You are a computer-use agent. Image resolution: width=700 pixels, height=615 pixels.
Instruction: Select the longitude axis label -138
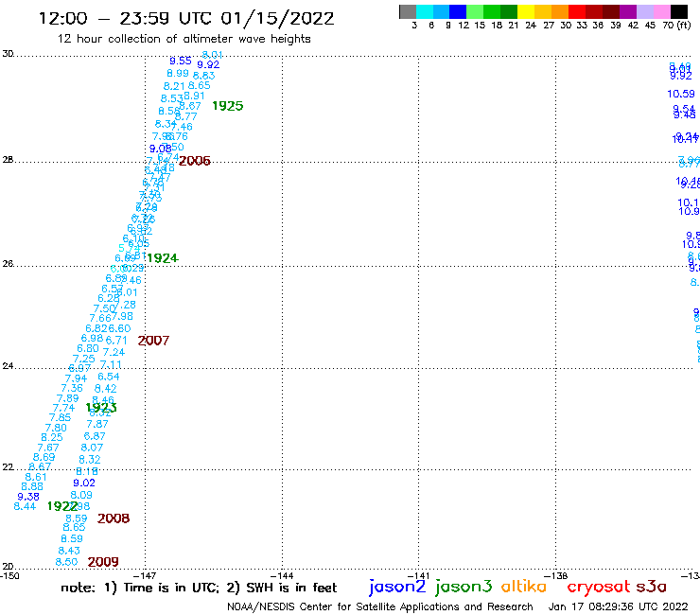click(x=556, y=576)
